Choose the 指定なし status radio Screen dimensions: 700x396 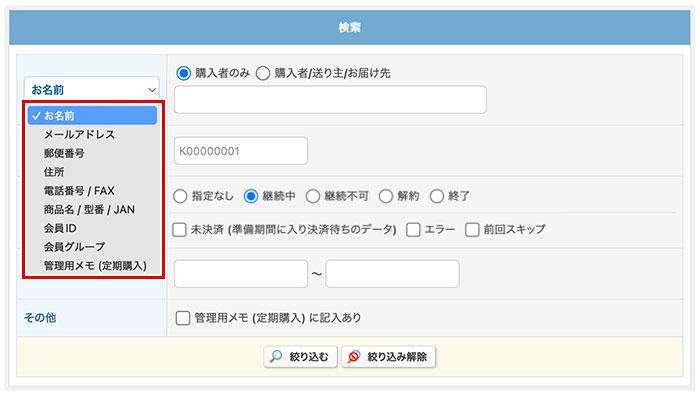[x=180, y=196]
